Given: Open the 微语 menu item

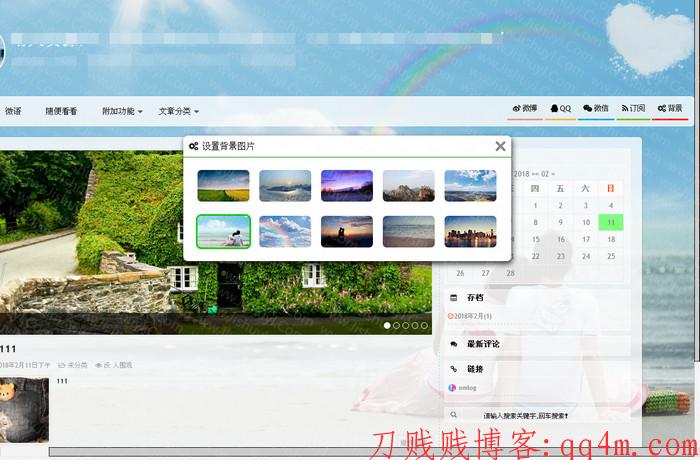Looking at the screenshot, I should click(x=13, y=111).
